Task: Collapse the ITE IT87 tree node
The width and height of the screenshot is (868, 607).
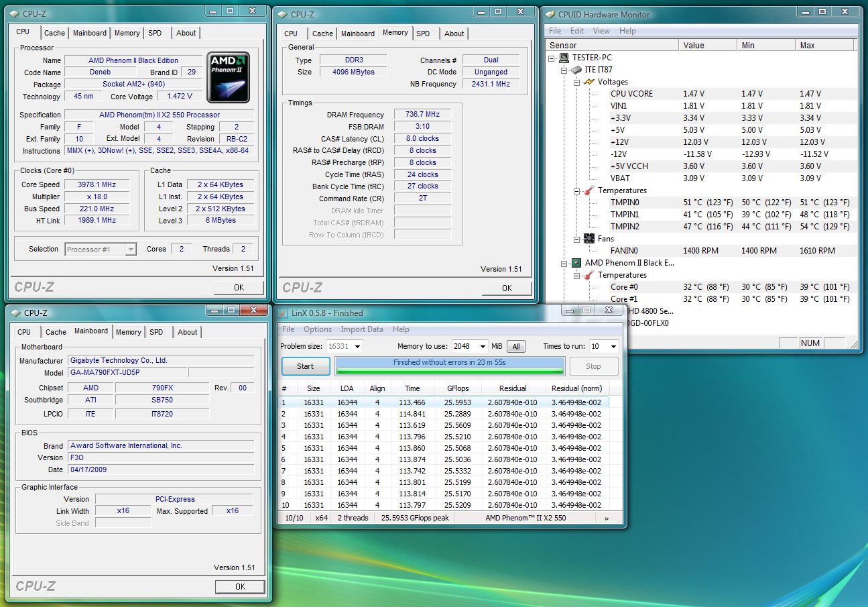Action: point(564,70)
